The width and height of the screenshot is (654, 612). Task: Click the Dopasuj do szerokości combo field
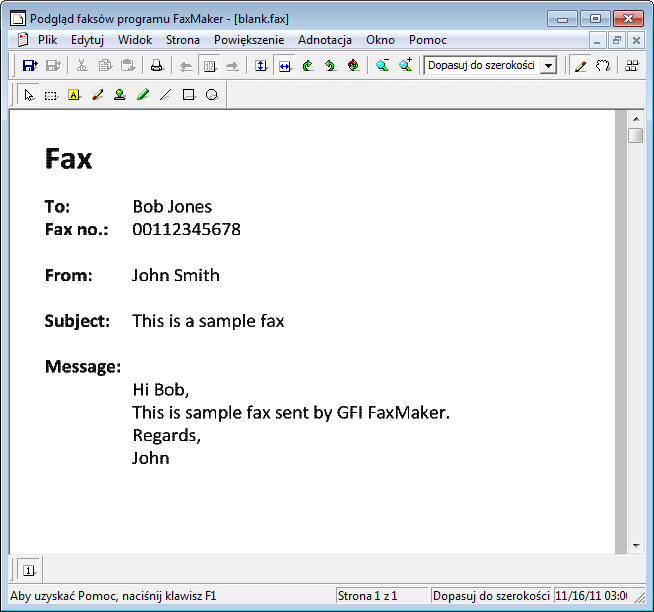pos(490,65)
